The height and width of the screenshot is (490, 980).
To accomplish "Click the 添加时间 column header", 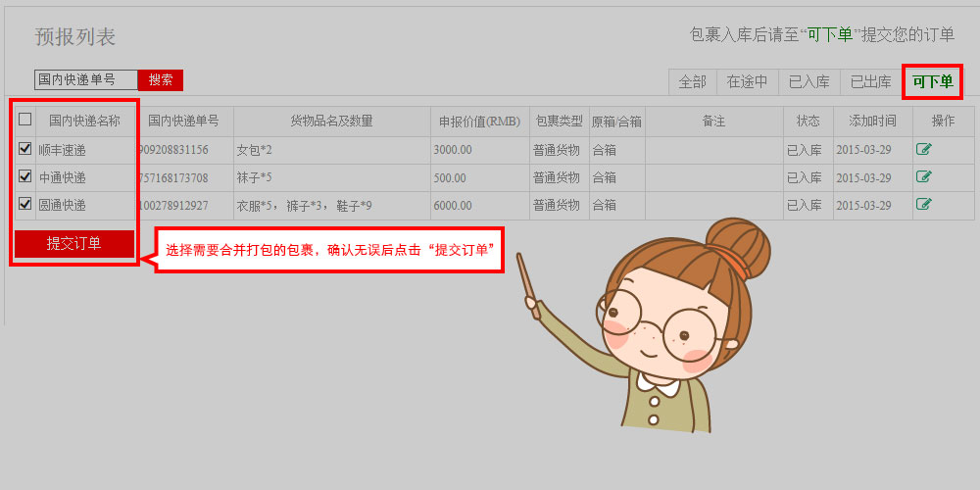I will click(873, 122).
